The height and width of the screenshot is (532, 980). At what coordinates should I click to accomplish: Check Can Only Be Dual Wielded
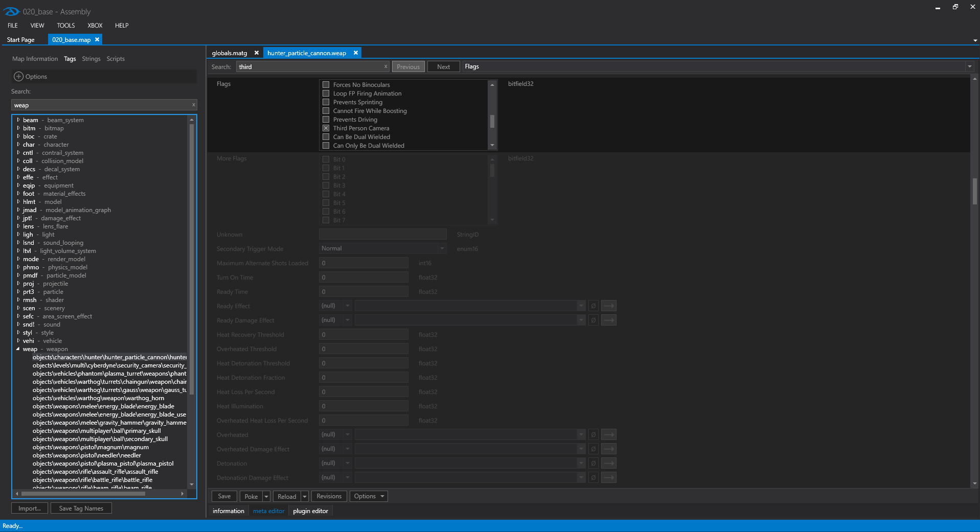click(326, 146)
